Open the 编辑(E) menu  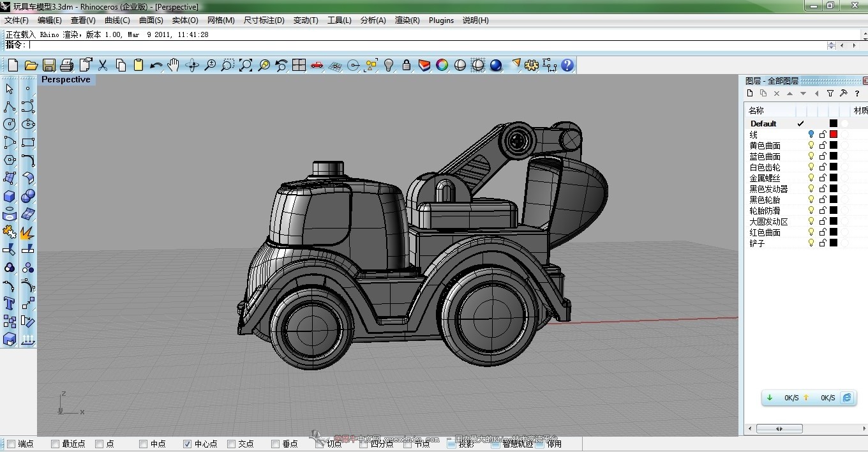coord(50,20)
